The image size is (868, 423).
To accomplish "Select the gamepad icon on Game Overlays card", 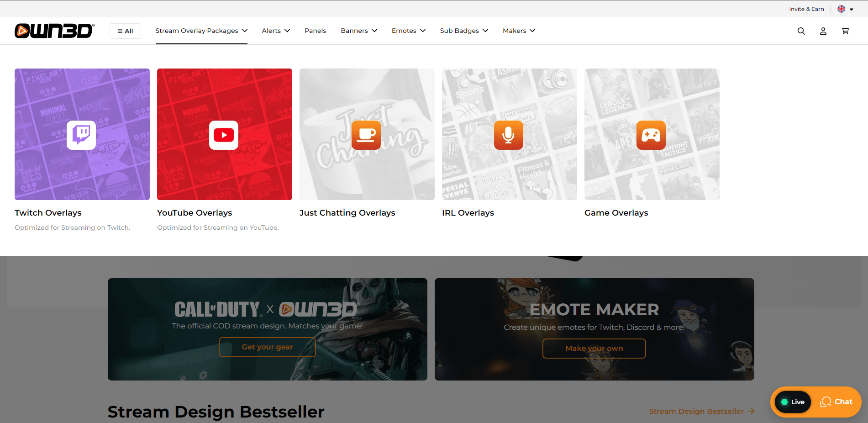I will (651, 135).
